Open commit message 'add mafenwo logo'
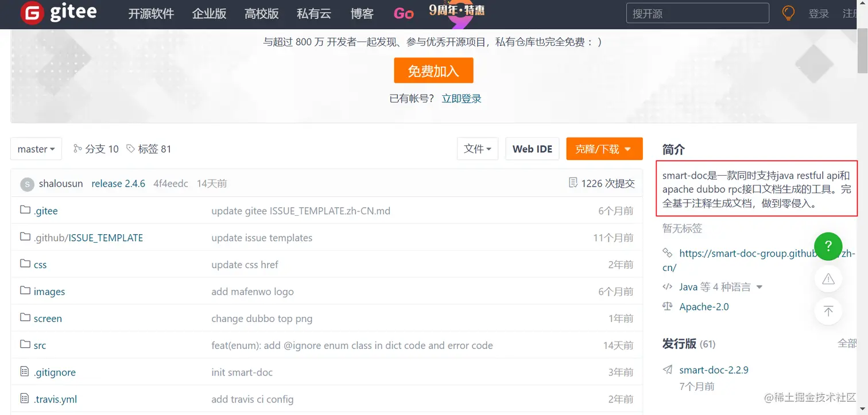The image size is (868, 415). pos(253,292)
